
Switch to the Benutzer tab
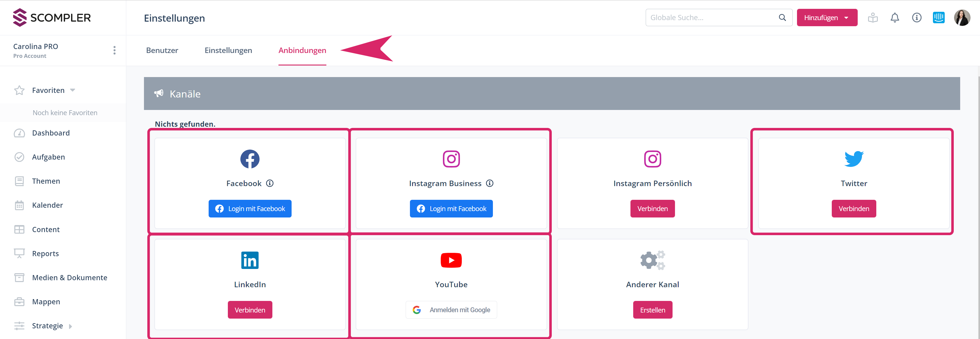coord(162,51)
